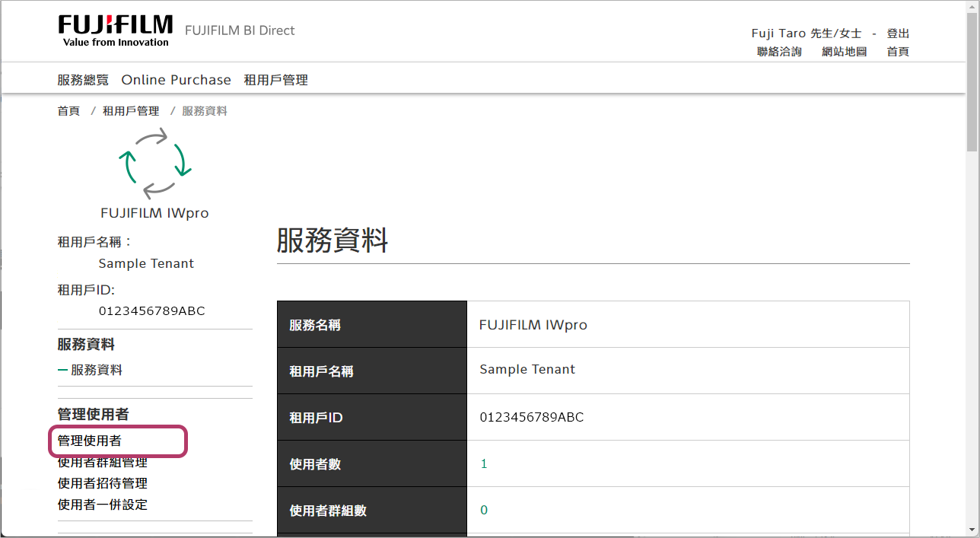The height and width of the screenshot is (538, 980).
Task: Click 登出 to log out
Action: coord(896,33)
